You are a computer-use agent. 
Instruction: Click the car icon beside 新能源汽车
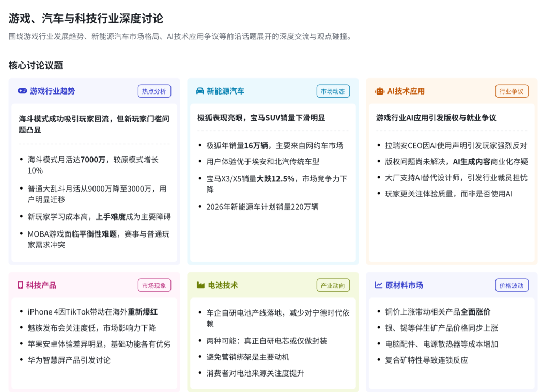(x=200, y=91)
